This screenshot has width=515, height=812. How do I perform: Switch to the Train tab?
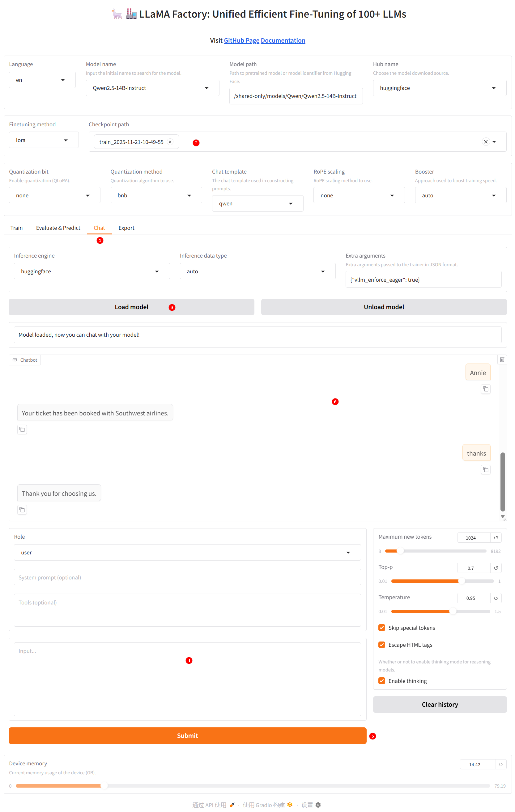16,228
